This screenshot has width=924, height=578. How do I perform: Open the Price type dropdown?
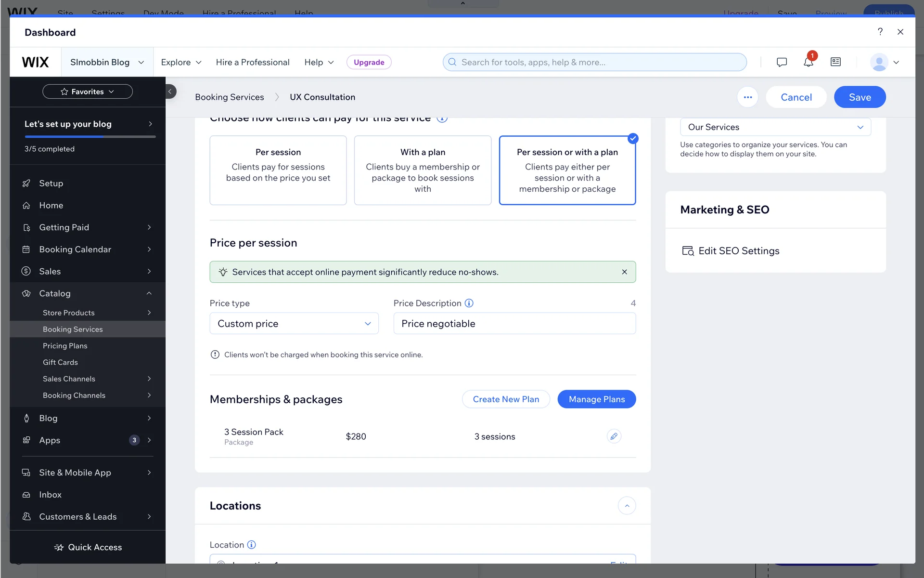point(294,324)
